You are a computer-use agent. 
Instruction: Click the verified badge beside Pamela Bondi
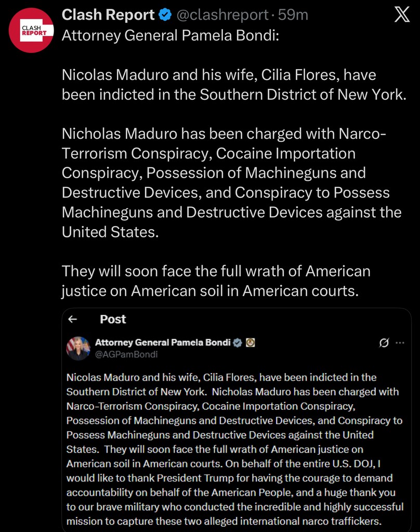click(x=238, y=342)
